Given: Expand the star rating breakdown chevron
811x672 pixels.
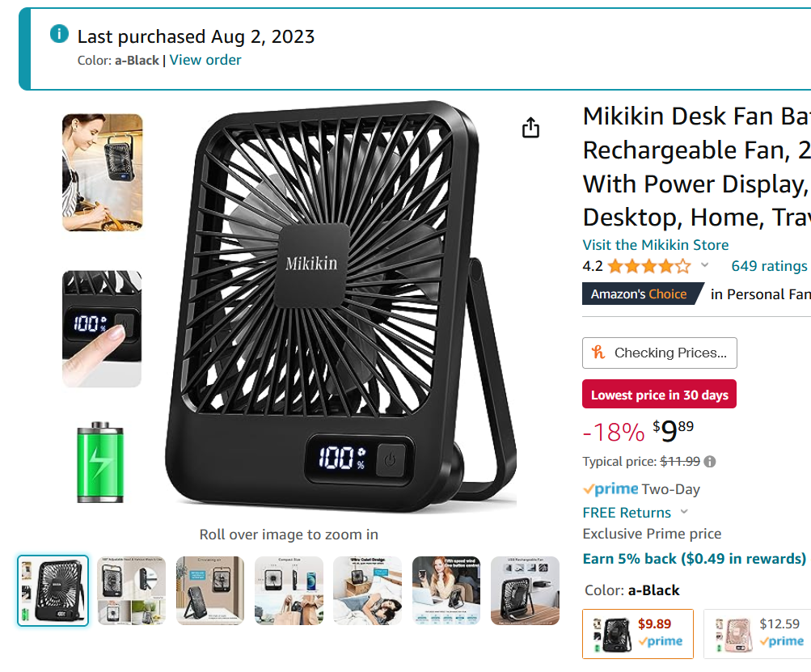Looking at the screenshot, I should click(x=704, y=266).
